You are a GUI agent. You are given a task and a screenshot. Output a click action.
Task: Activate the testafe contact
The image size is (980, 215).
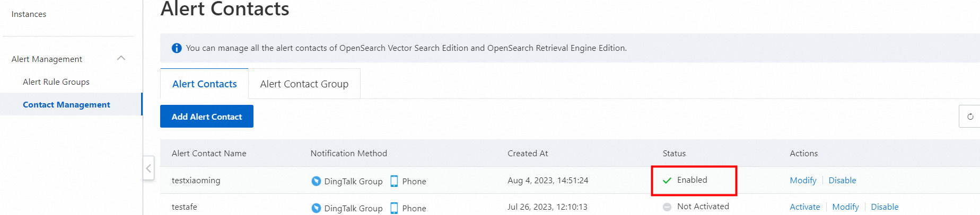pyautogui.click(x=804, y=207)
